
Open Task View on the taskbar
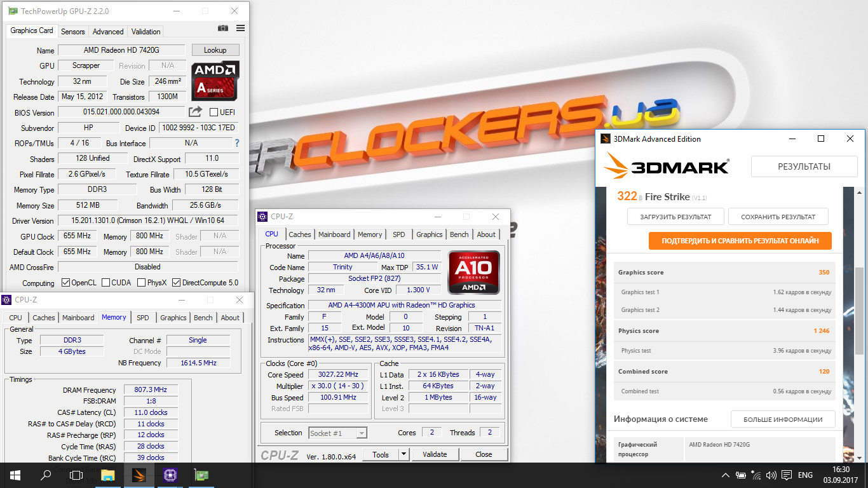(76, 475)
